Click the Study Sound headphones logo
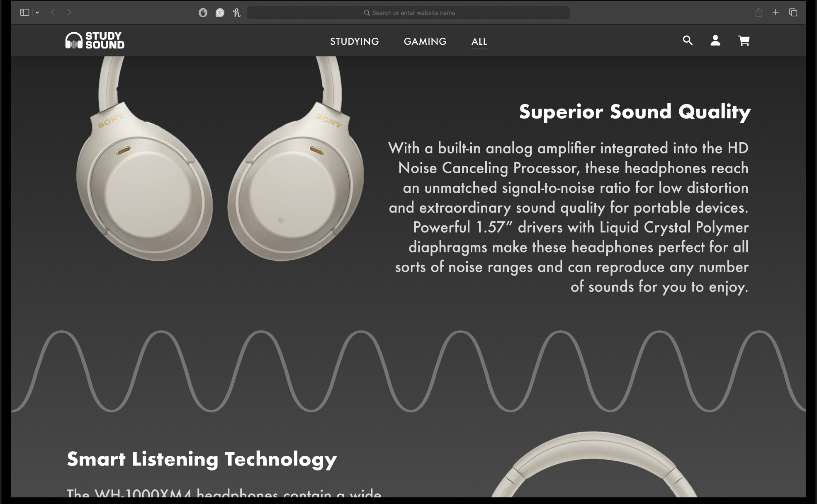Screen dimensions: 817x504 tap(95, 40)
